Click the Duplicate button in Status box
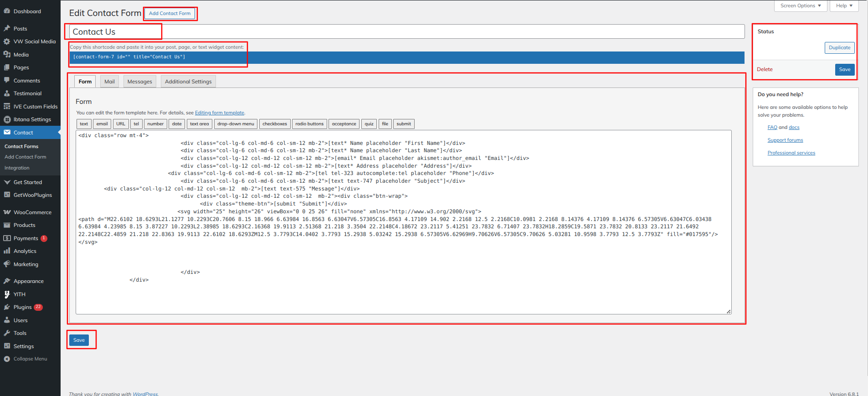Viewport: 868px width, 396px height. (839, 48)
